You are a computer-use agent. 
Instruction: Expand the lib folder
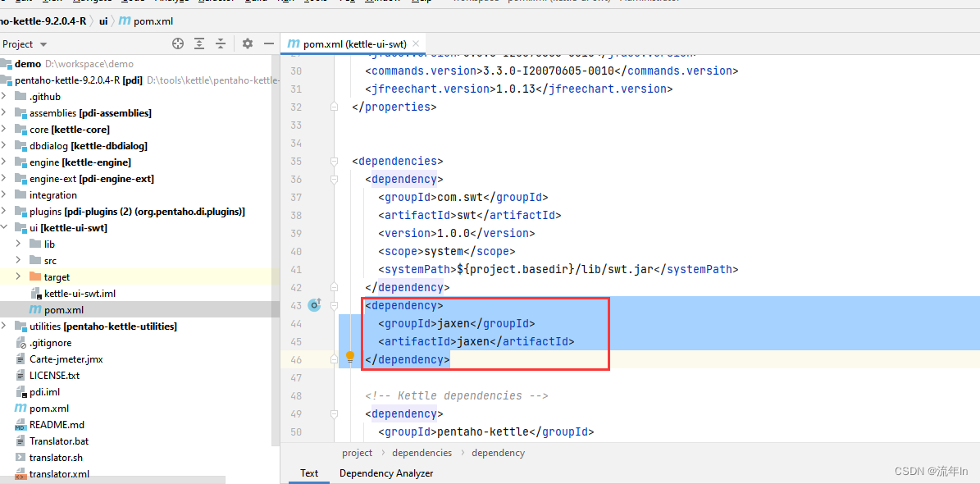pos(18,244)
